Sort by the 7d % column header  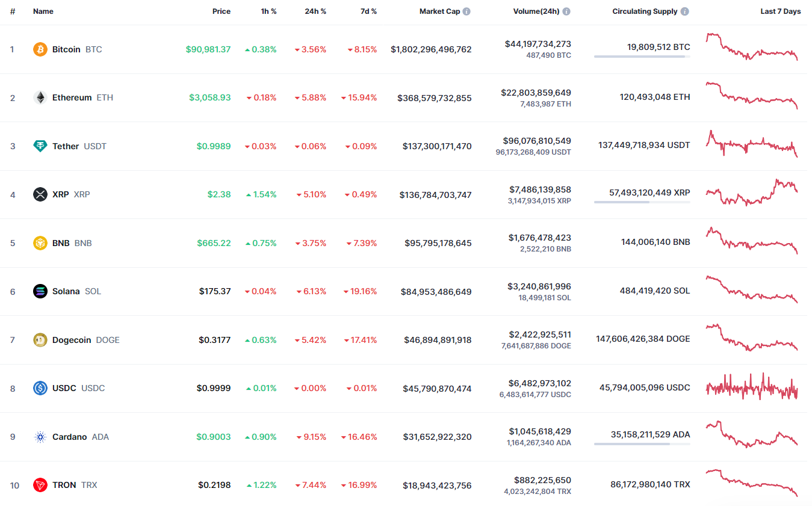pyautogui.click(x=368, y=11)
